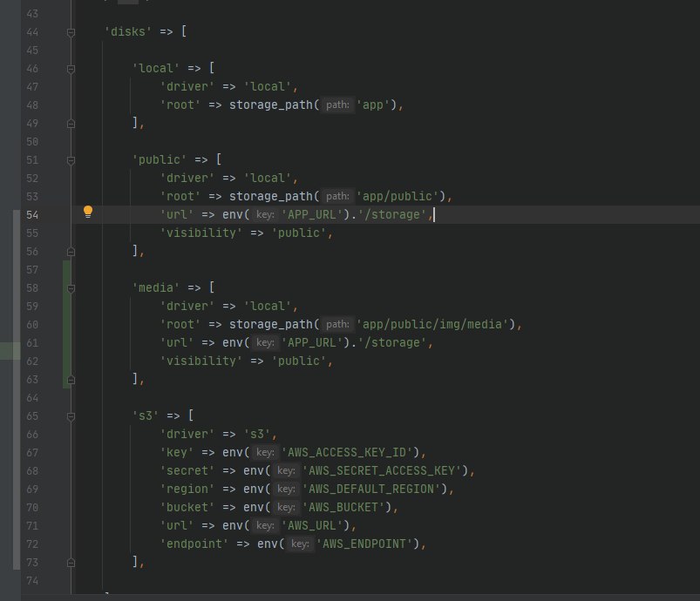Click 'visibility' key on line 62

pos(200,361)
